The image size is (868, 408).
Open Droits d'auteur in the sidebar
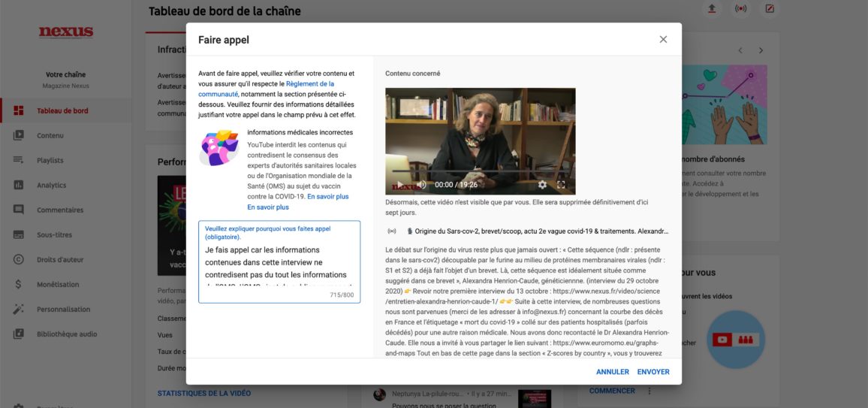pyautogui.click(x=65, y=260)
